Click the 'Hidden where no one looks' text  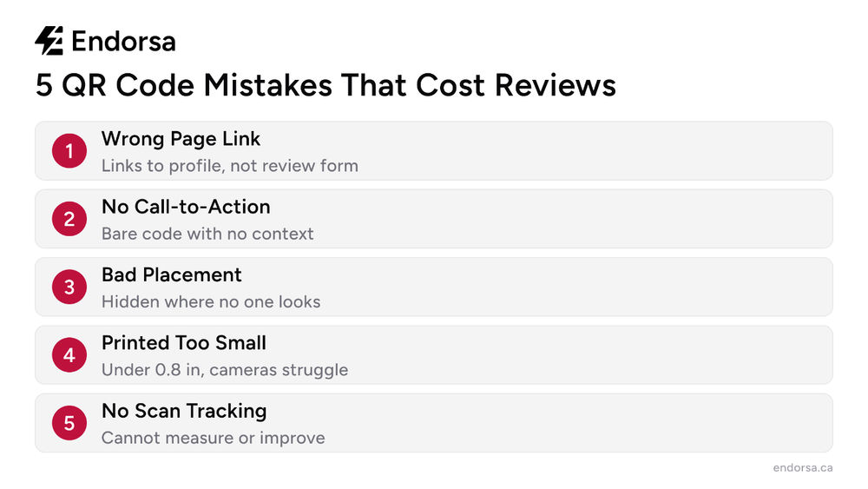coord(211,301)
